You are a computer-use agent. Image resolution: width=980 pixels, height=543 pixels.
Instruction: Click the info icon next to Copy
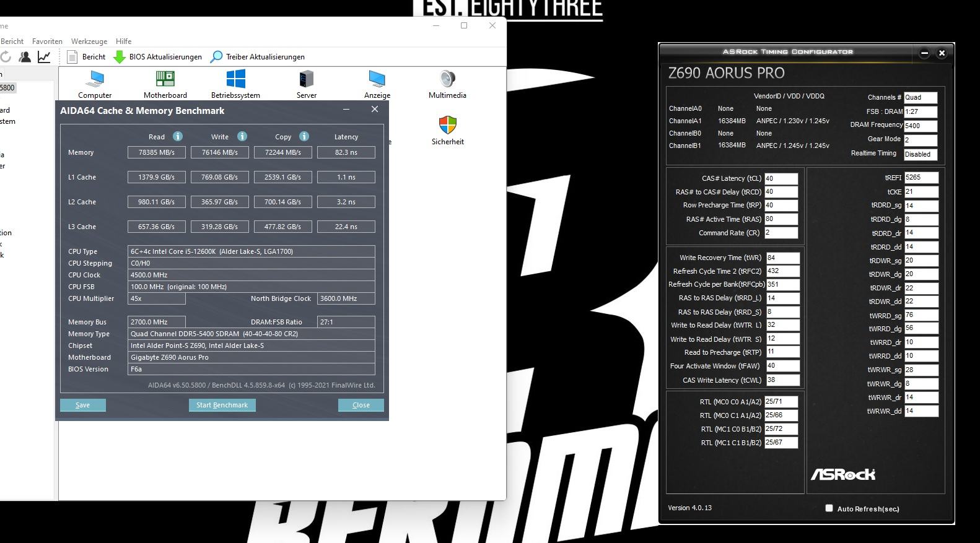pyautogui.click(x=304, y=136)
